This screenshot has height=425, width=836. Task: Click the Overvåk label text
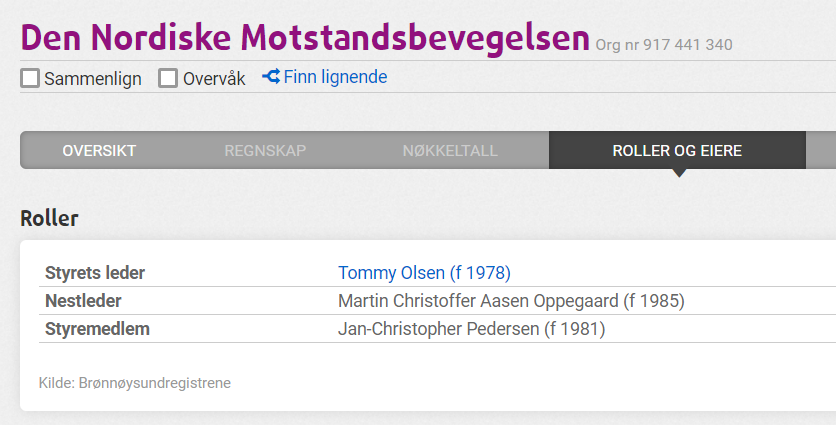click(x=214, y=79)
